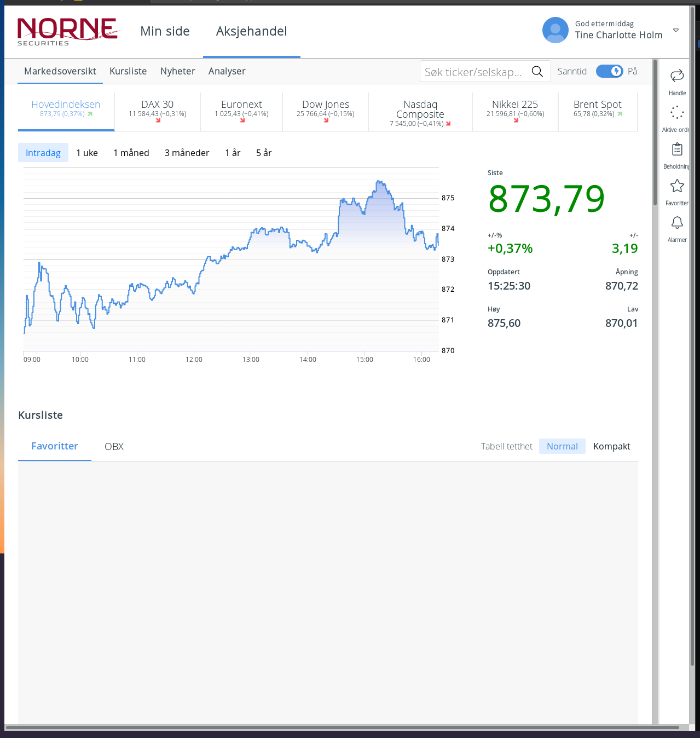The image size is (700, 738).
Task: Select 3 måneder chart period
Action: click(x=187, y=153)
